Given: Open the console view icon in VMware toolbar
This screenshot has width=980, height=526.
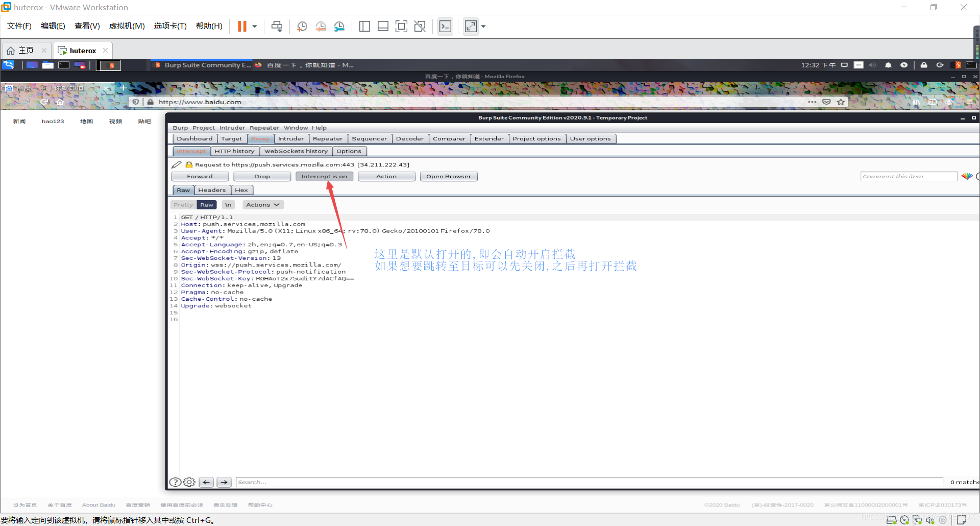Looking at the screenshot, I should coord(445,26).
